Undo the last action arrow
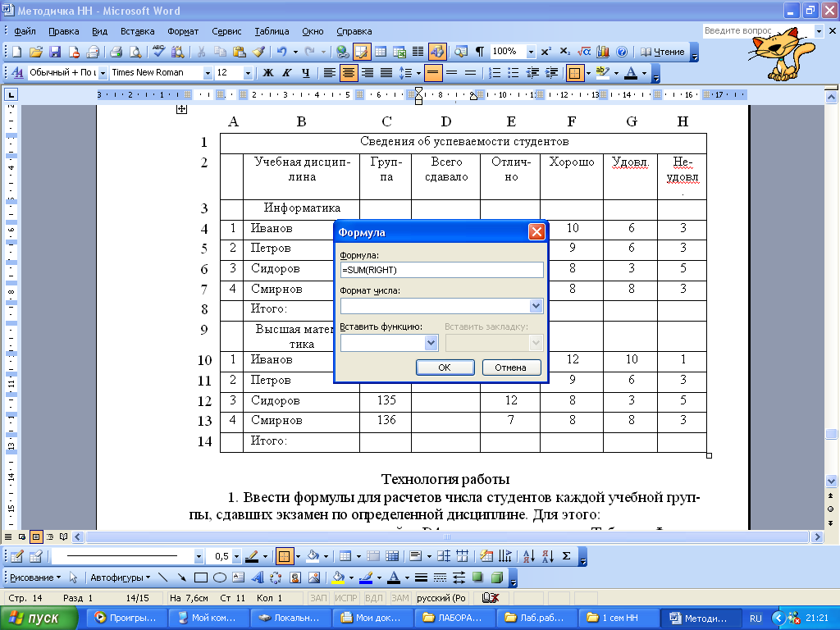Image resolution: width=840 pixels, height=630 pixels. tap(281, 52)
